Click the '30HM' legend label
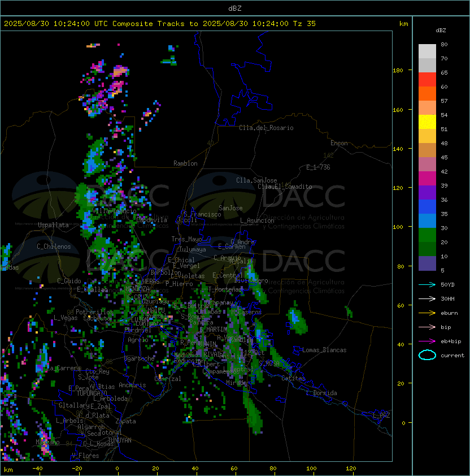470x476 pixels. coord(447,298)
